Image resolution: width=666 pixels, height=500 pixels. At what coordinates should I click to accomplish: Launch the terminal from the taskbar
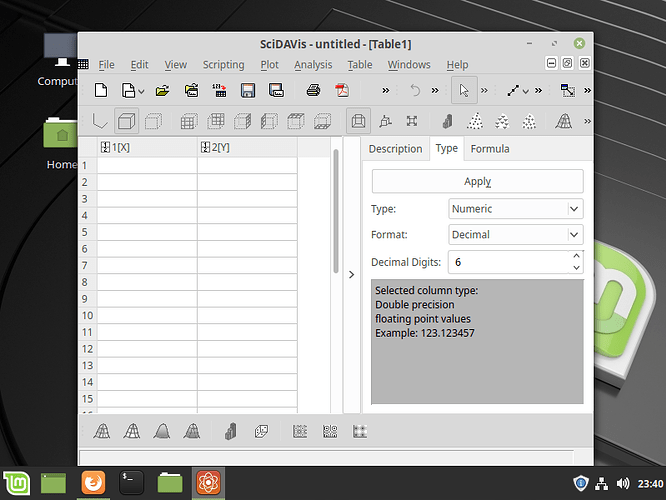pyautogui.click(x=131, y=483)
